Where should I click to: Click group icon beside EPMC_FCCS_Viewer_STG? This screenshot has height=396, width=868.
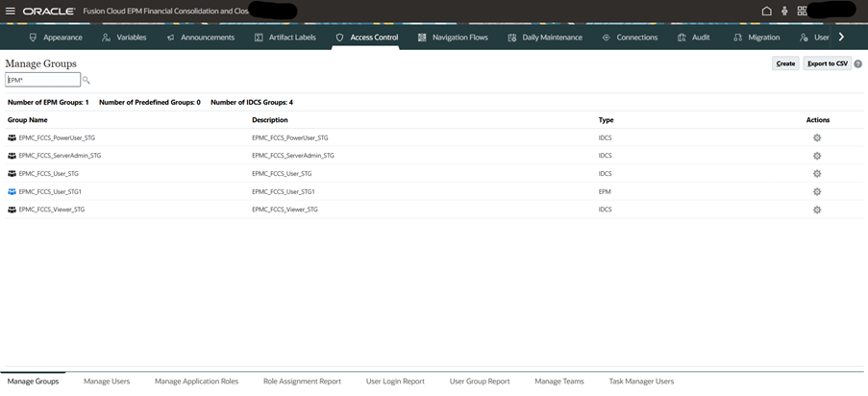[x=12, y=210]
